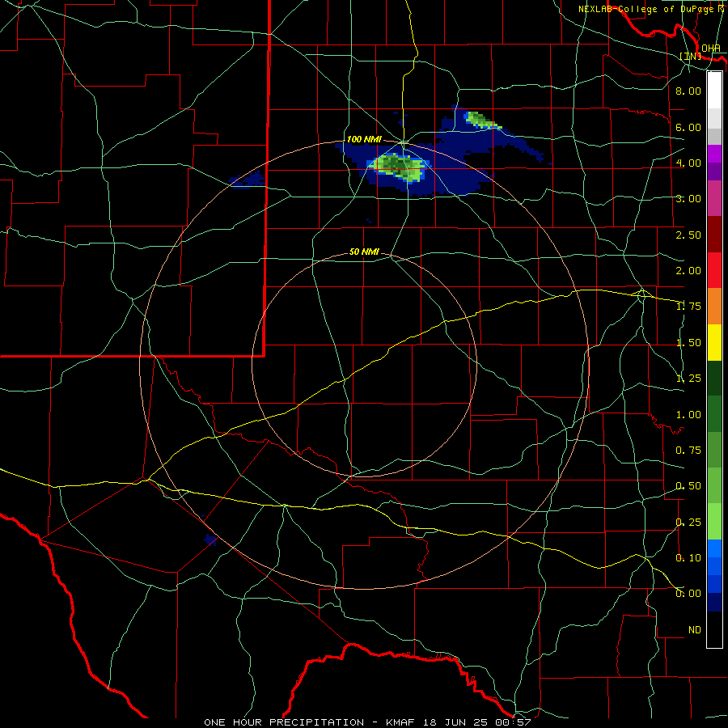This screenshot has height=728, width=728.
Task: Select the orange legend swatch
Action: [x=714, y=307]
